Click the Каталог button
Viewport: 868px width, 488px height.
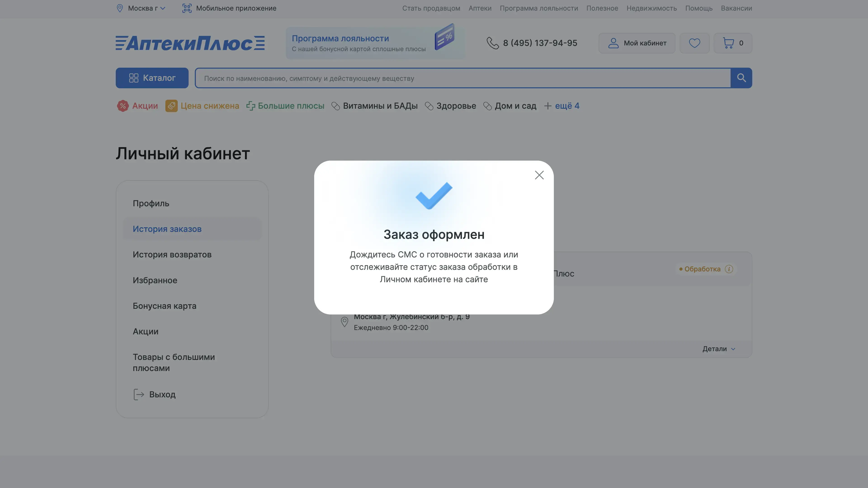[x=152, y=78]
